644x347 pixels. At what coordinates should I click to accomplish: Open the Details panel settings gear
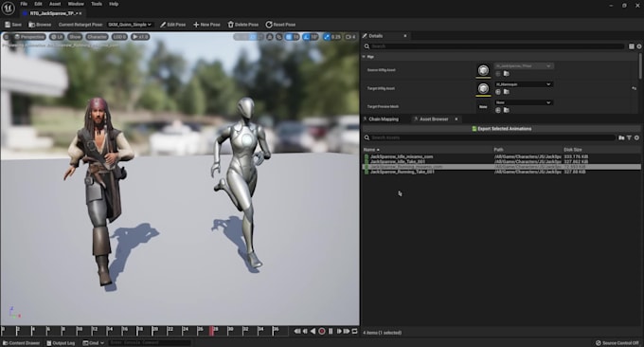[x=639, y=46]
